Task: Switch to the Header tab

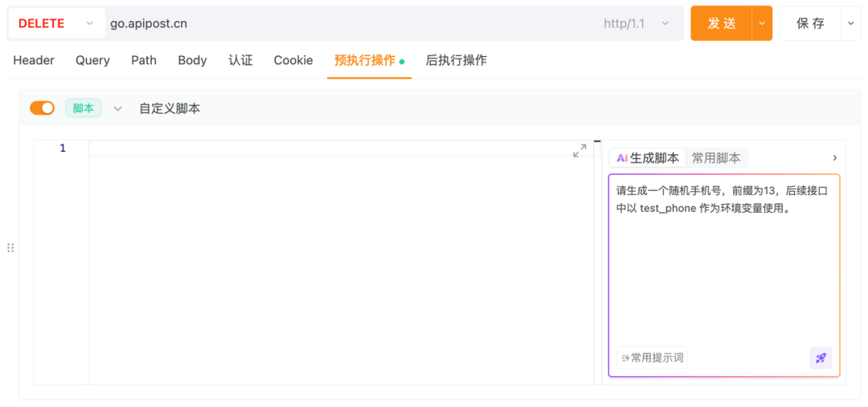Action: coord(34,60)
